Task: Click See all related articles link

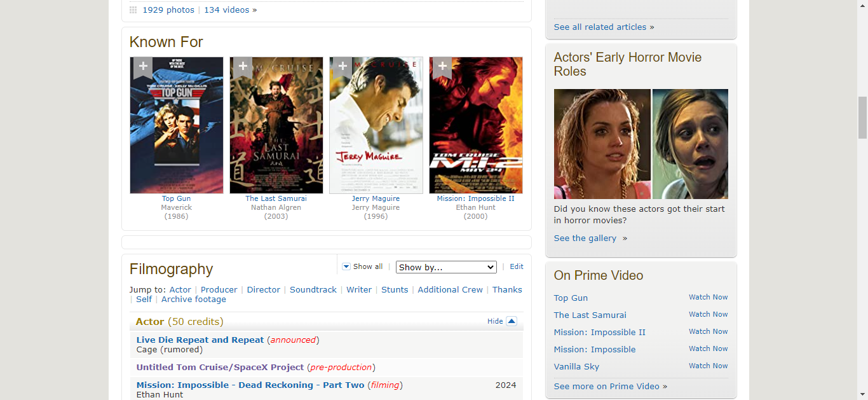Action: [600, 27]
